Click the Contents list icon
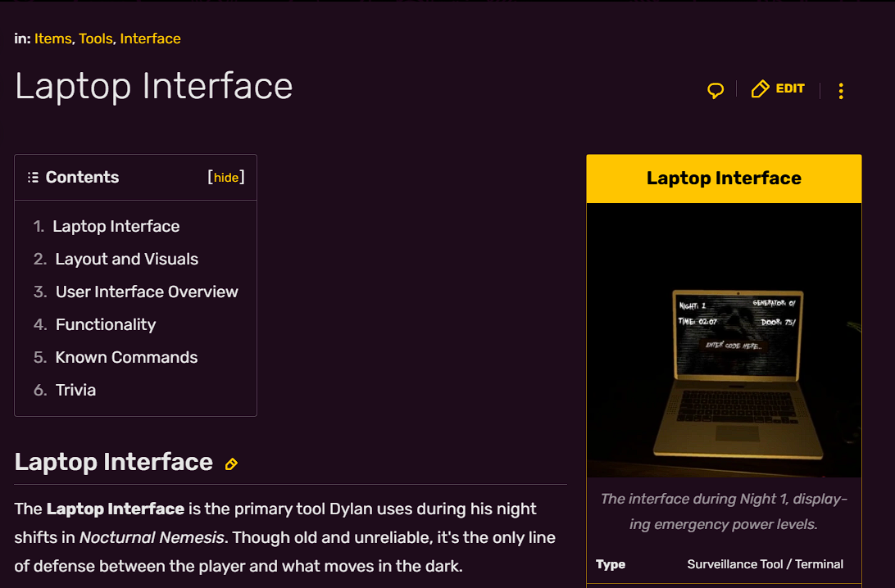The height and width of the screenshot is (588, 895). click(x=33, y=178)
